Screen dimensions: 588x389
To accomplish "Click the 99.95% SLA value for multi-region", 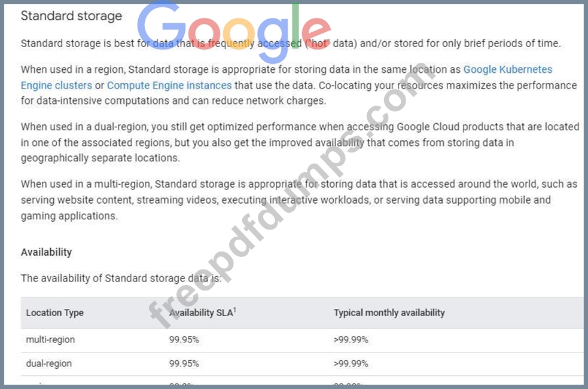I will click(184, 339).
